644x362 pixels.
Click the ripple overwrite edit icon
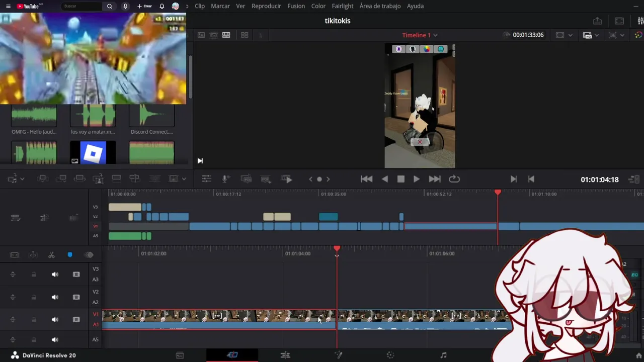click(x=79, y=178)
